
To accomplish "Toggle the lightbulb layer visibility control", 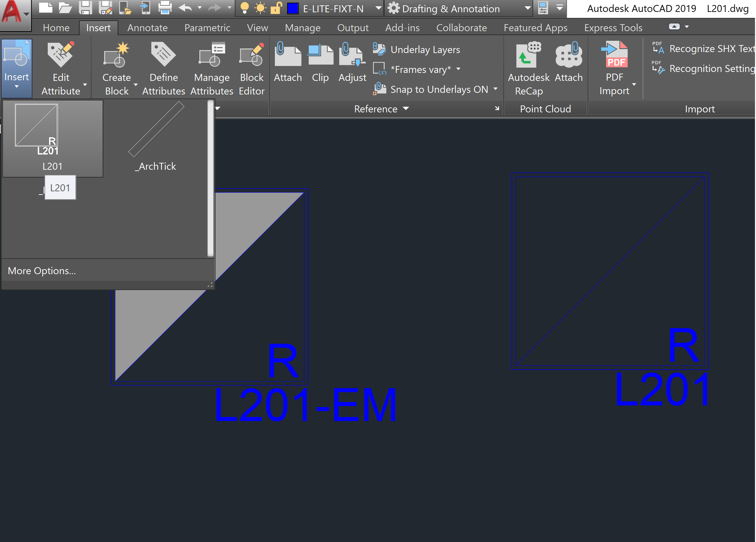I will 244,8.
